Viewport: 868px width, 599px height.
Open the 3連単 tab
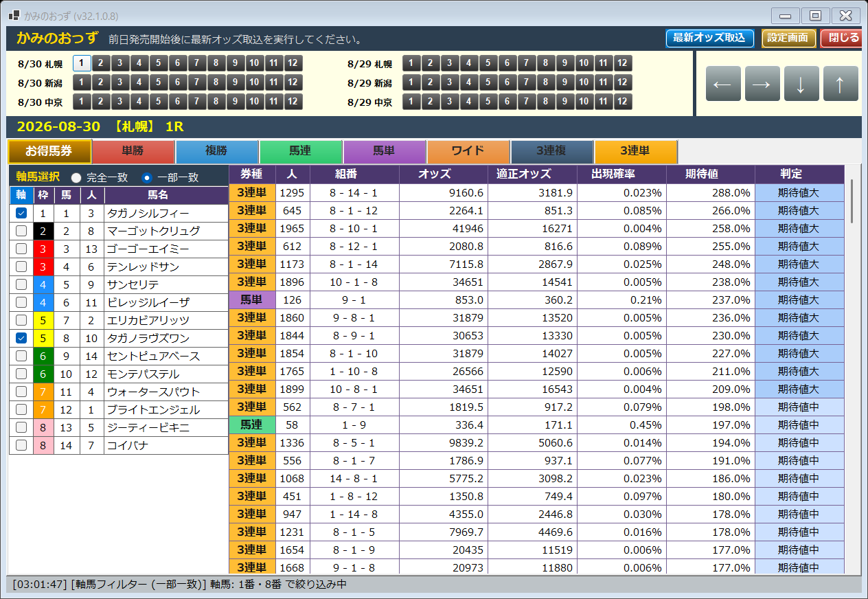click(x=636, y=151)
